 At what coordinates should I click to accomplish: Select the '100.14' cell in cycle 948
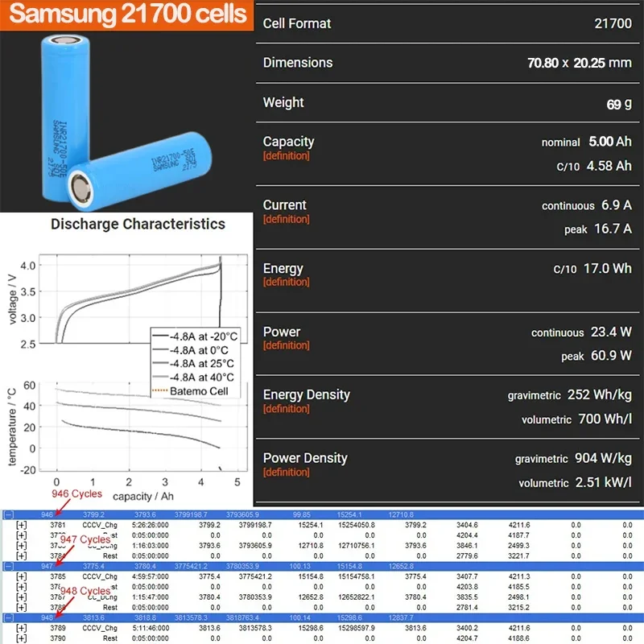(299, 617)
